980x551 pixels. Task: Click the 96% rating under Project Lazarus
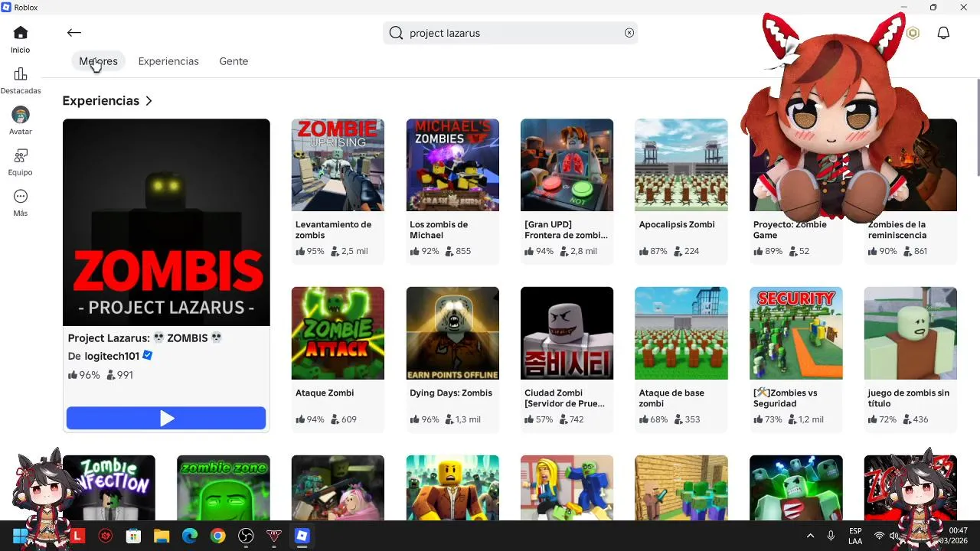(x=84, y=375)
